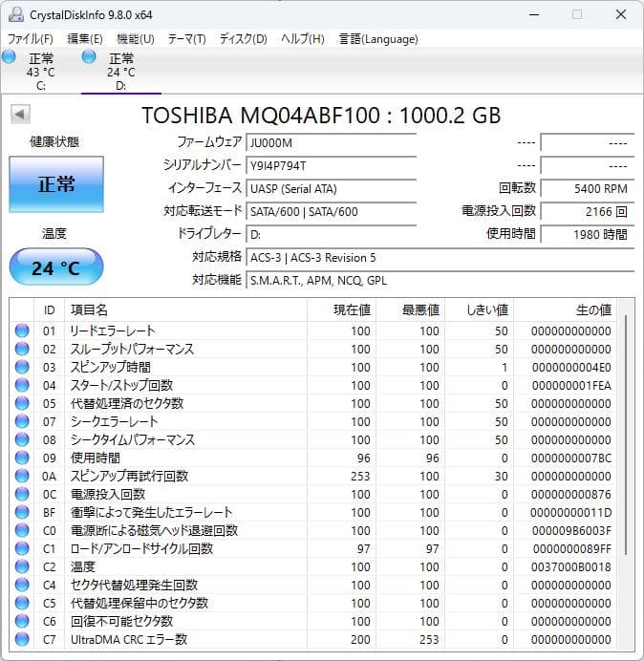Click status orb of row C6 回復不可能セクタ数
Screen dimensions: 644x661
coord(22,621)
